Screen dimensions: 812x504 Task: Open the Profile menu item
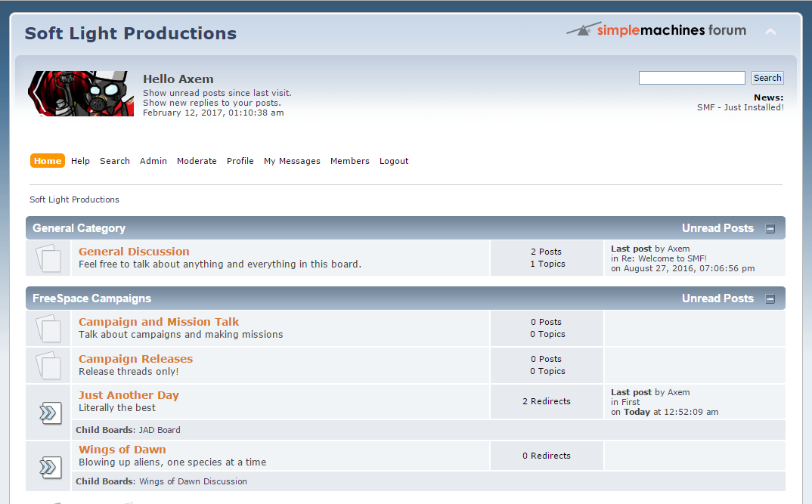click(240, 161)
